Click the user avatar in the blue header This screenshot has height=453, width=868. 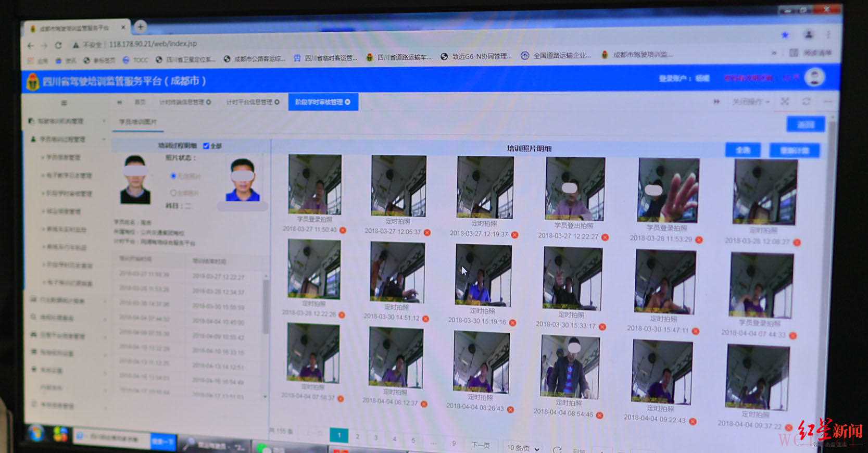click(x=814, y=77)
